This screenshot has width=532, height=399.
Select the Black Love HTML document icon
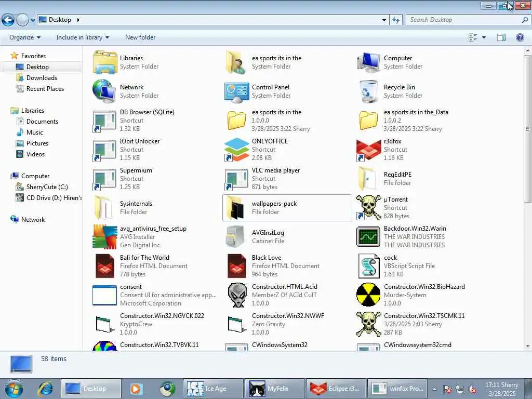click(236, 266)
